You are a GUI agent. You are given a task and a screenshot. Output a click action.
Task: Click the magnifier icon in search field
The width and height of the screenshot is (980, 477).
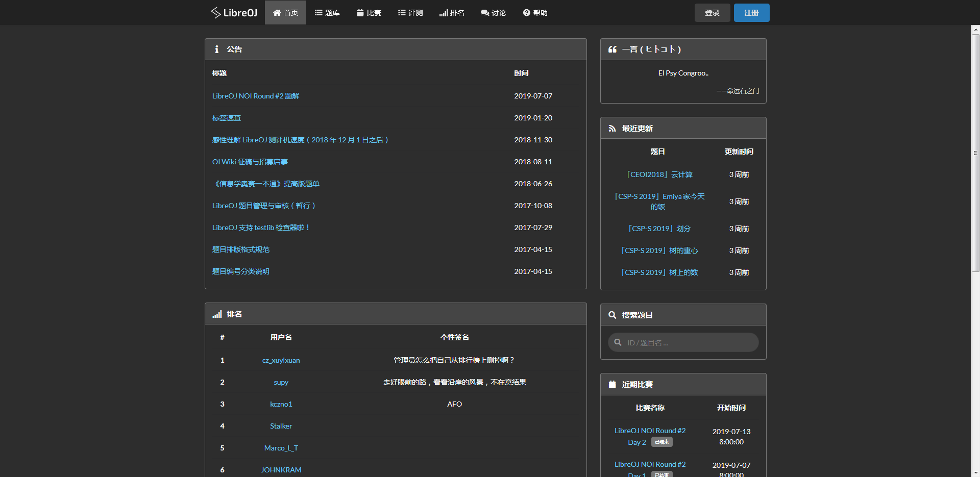[618, 342]
